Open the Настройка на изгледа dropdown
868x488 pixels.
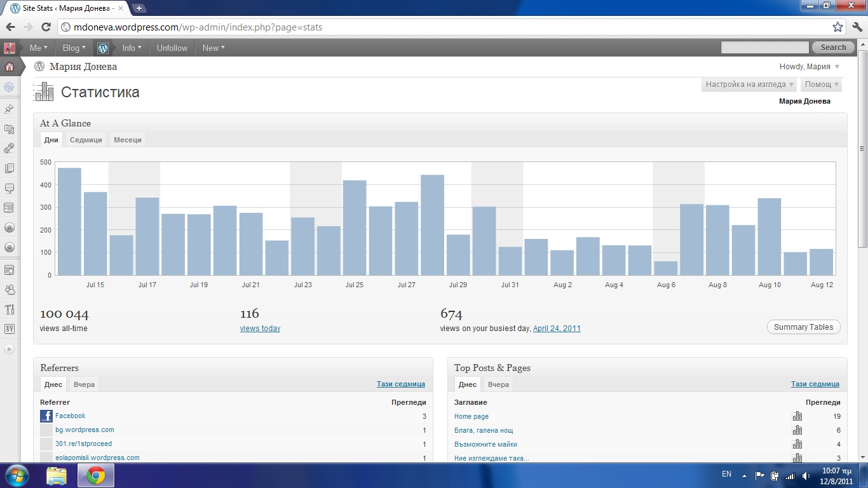tap(749, 85)
